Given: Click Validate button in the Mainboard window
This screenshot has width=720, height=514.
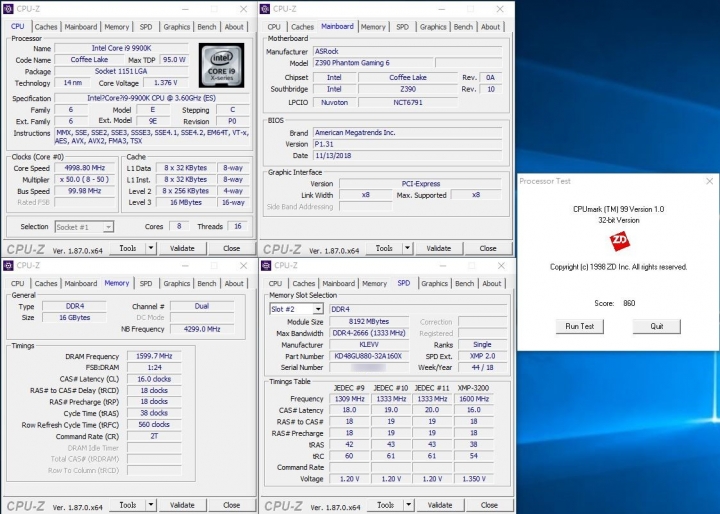Looking at the screenshot, I should (439, 248).
